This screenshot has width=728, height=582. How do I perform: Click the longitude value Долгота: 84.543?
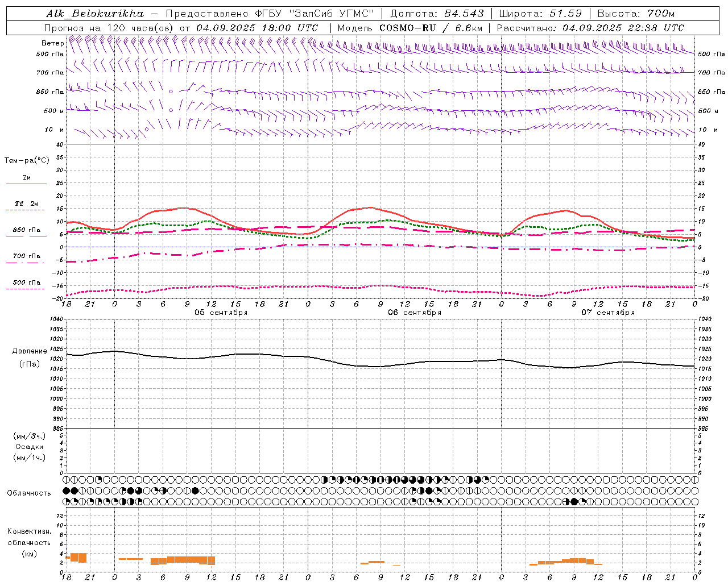pyautogui.click(x=437, y=14)
